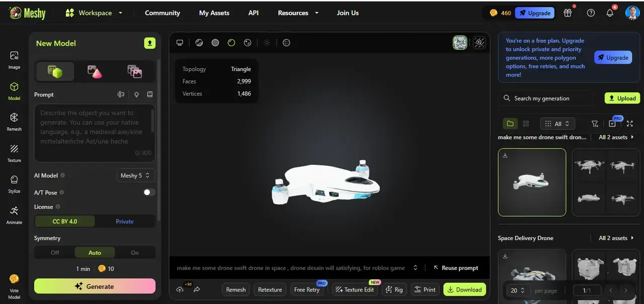Click the filter icon above asset list
The width and height of the screenshot is (644, 304).
(x=595, y=124)
